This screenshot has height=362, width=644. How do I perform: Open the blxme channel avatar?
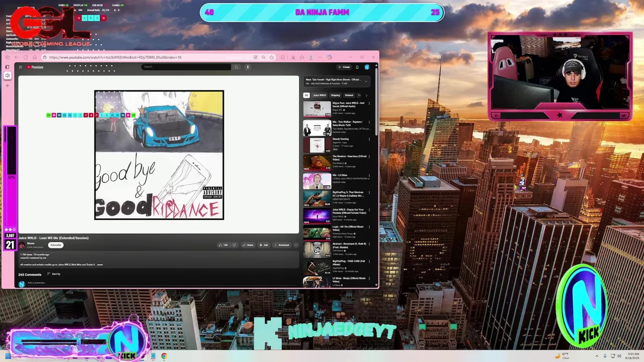(x=22, y=245)
